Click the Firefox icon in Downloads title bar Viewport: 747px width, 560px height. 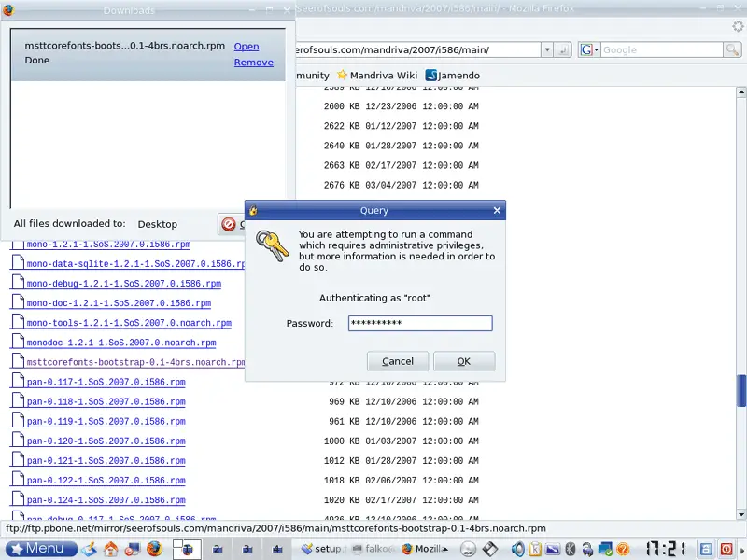click(8, 9)
